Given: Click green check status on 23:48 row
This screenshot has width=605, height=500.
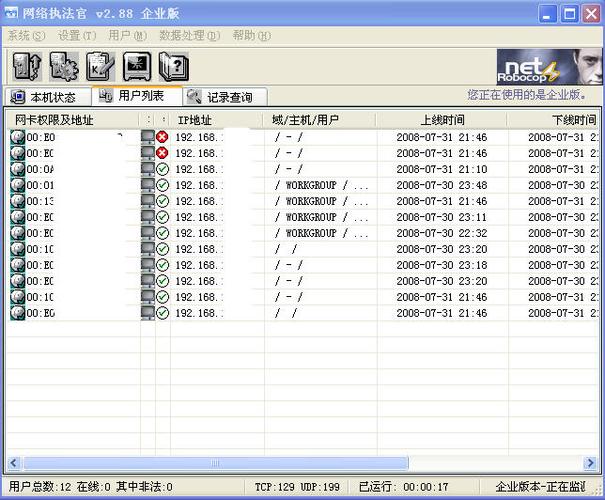Looking at the screenshot, I should point(162,185).
